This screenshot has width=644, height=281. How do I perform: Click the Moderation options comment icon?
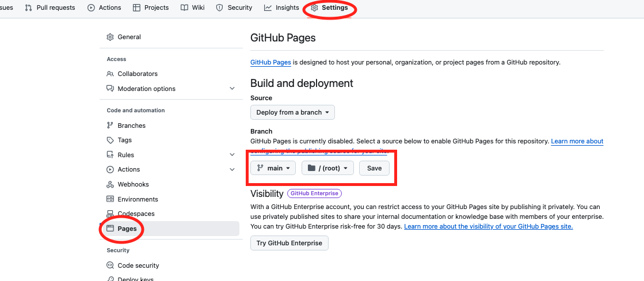(x=110, y=89)
